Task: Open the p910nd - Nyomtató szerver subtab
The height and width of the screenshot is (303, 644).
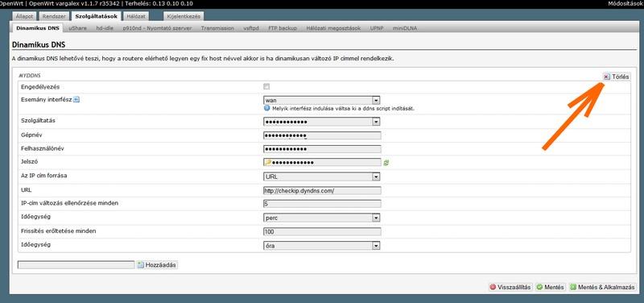Action: 157,28
